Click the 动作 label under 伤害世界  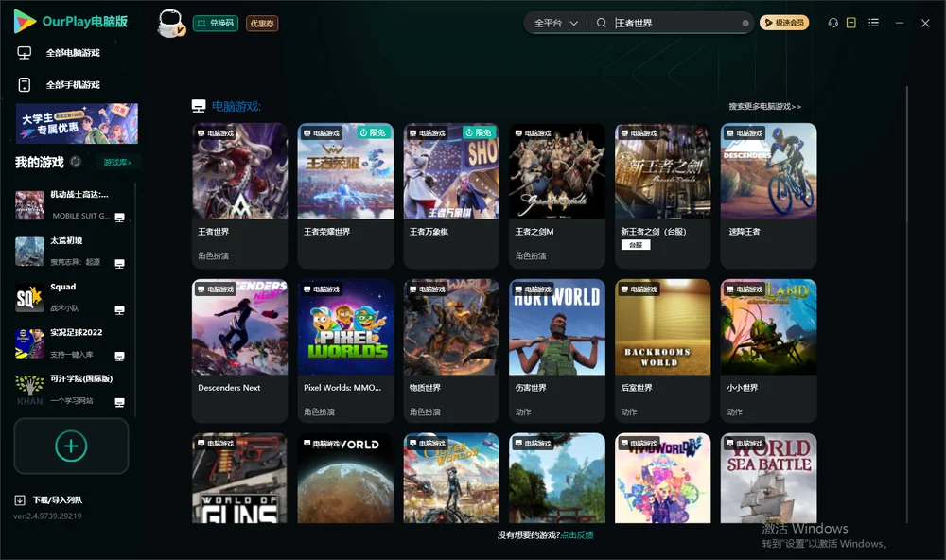point(523,411)
